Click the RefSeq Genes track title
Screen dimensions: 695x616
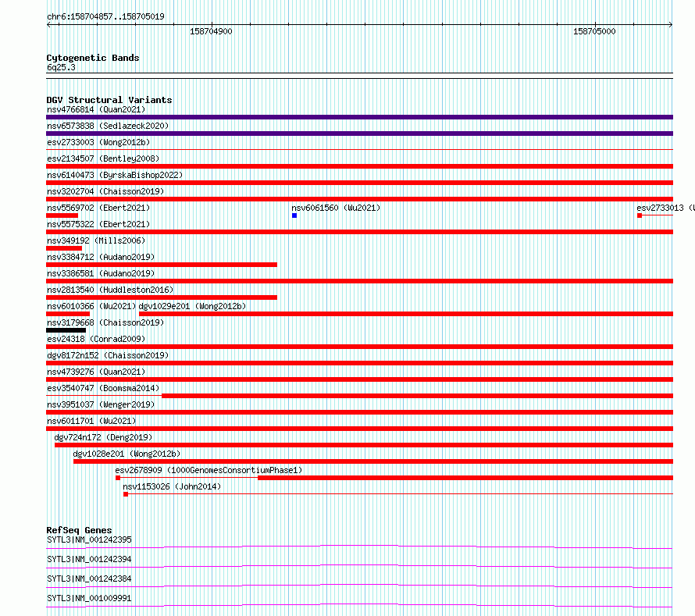79,530
